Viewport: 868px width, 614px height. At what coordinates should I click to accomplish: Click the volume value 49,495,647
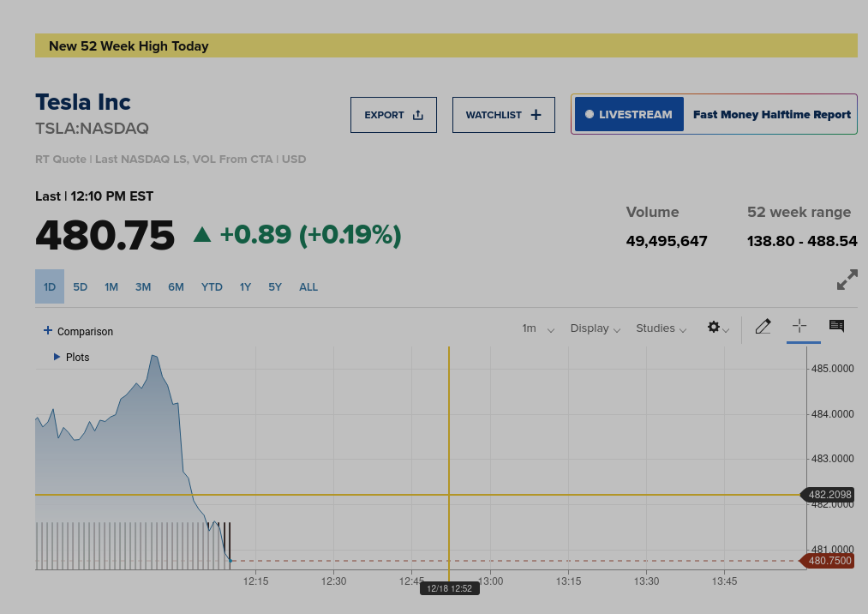point(667,241)
